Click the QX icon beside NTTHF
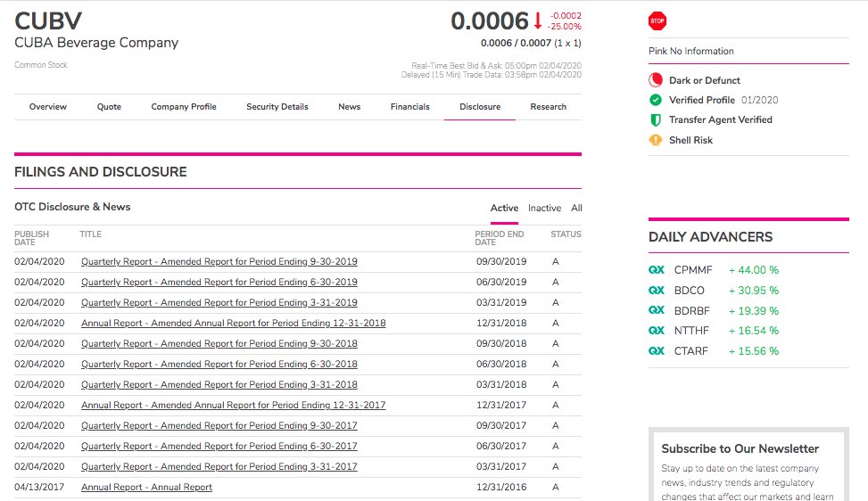Viewport: 868px width, 501px height. tap(656, 331)
